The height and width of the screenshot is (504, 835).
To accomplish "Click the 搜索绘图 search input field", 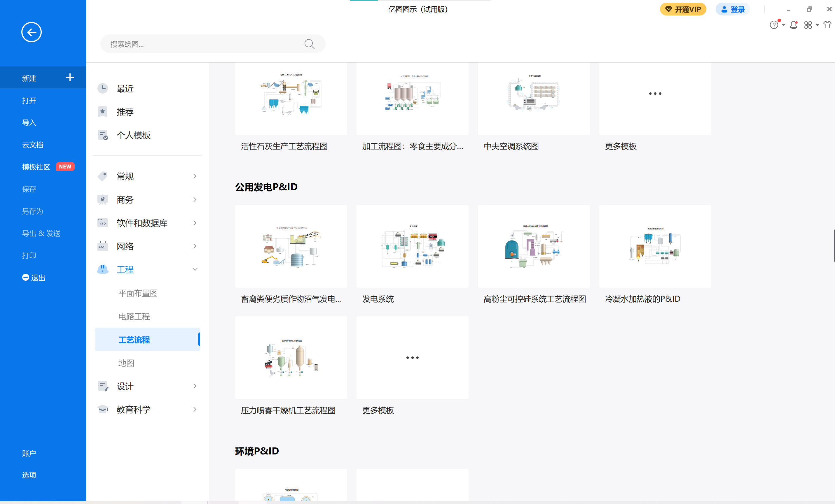I will [x=213, y=44].
